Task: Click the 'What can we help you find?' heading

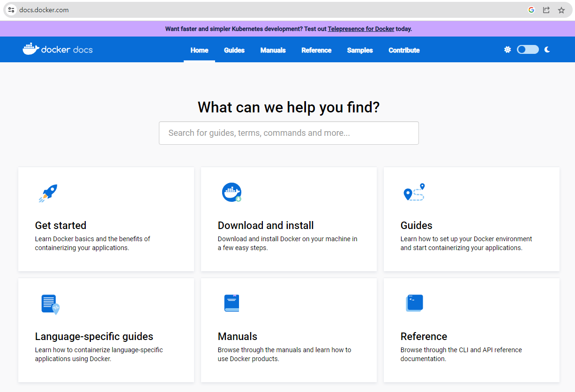Action: (289, 107)
